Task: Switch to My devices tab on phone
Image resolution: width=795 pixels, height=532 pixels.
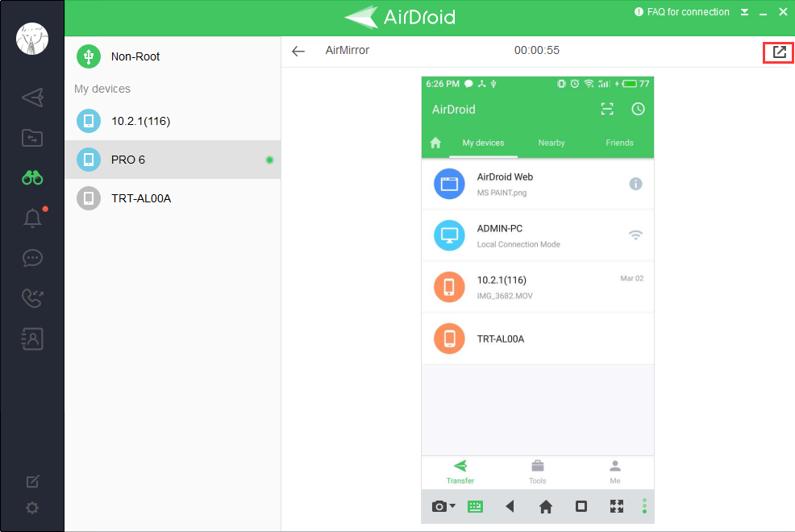Action: [483, 143]
